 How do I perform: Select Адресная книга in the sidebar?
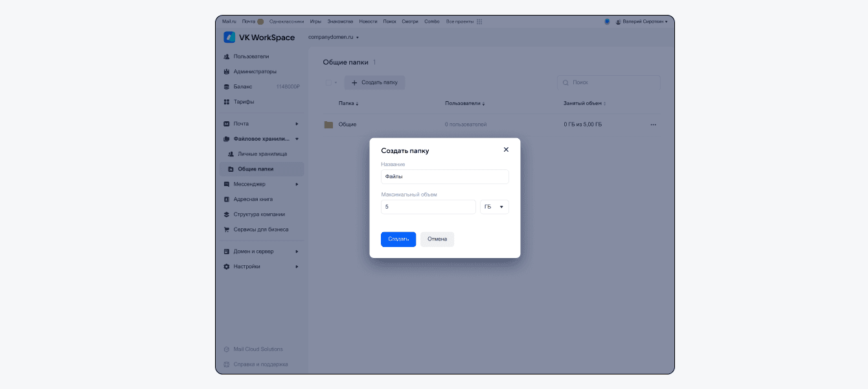(x=253, y=199)
